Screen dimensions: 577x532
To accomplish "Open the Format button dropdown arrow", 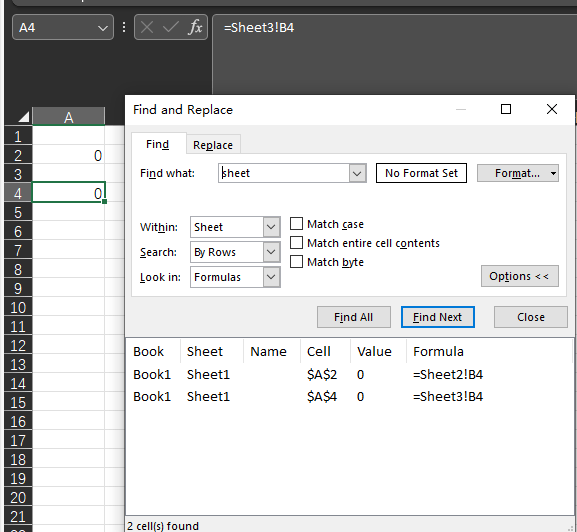I will (553, 173).
